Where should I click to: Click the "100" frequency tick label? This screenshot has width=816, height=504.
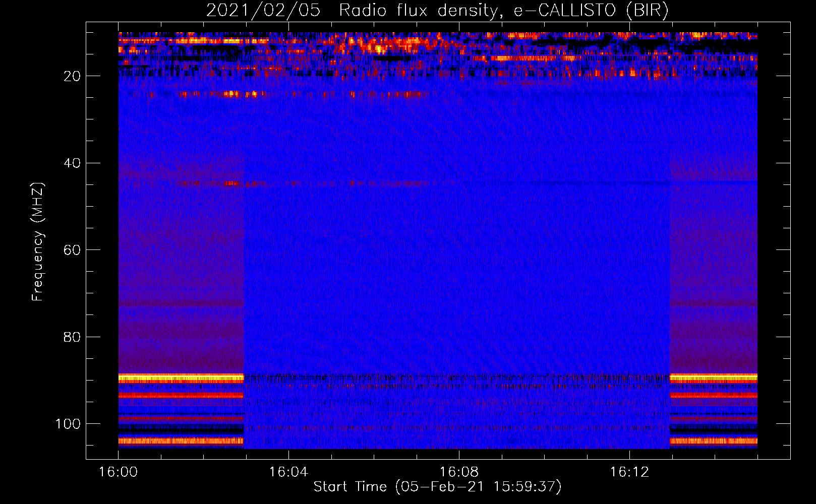(68, 424)
